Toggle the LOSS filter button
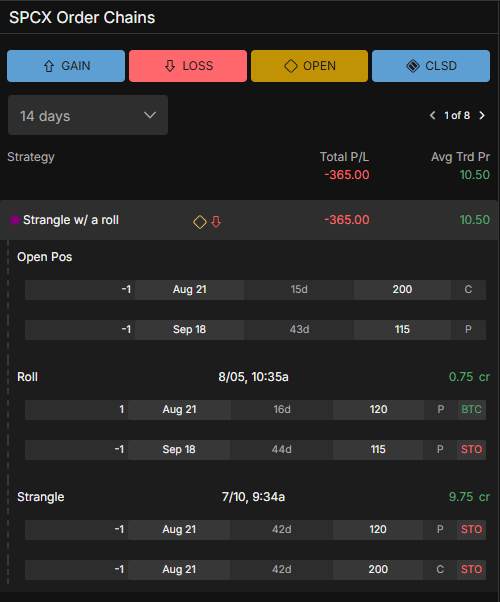 188,66
